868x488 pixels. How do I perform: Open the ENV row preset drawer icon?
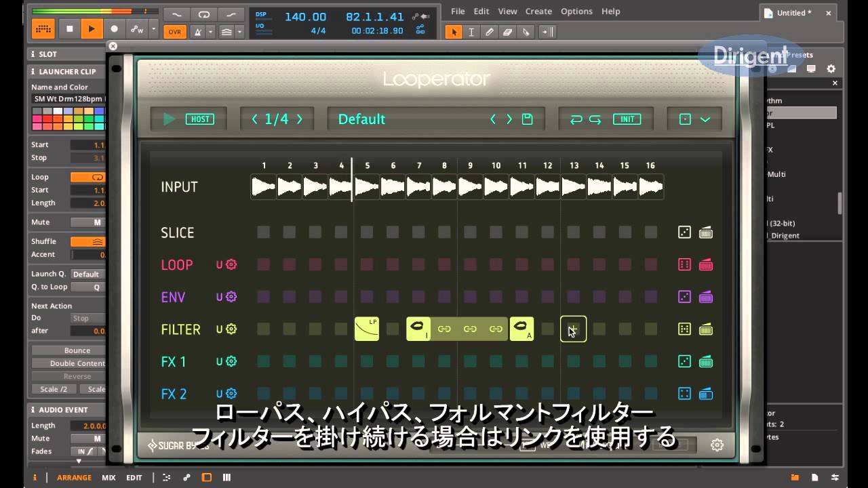coord(706,297)
